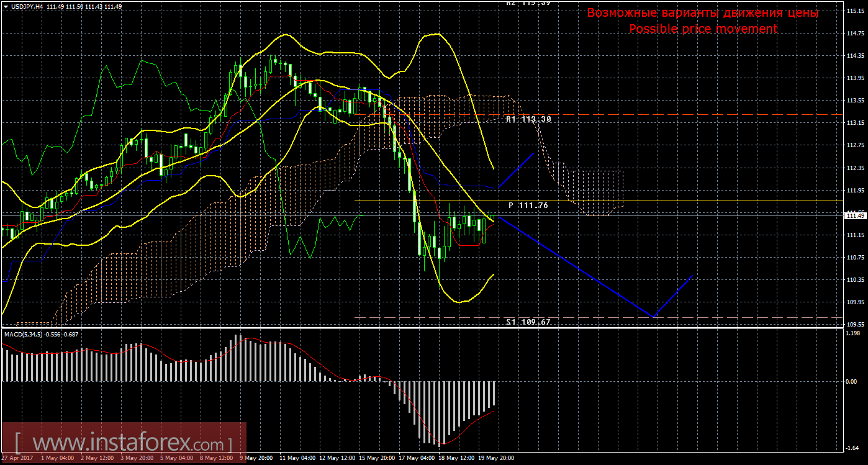Click the '15 May 20:00' time axis label
Screen dimensions: 868x465
click(376, 458)
